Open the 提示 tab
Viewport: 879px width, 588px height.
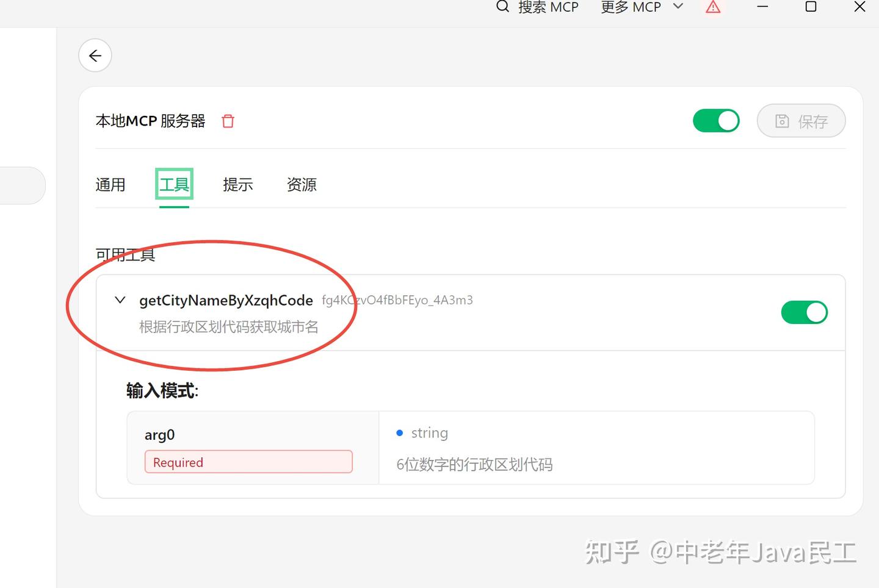coord(238,185)
